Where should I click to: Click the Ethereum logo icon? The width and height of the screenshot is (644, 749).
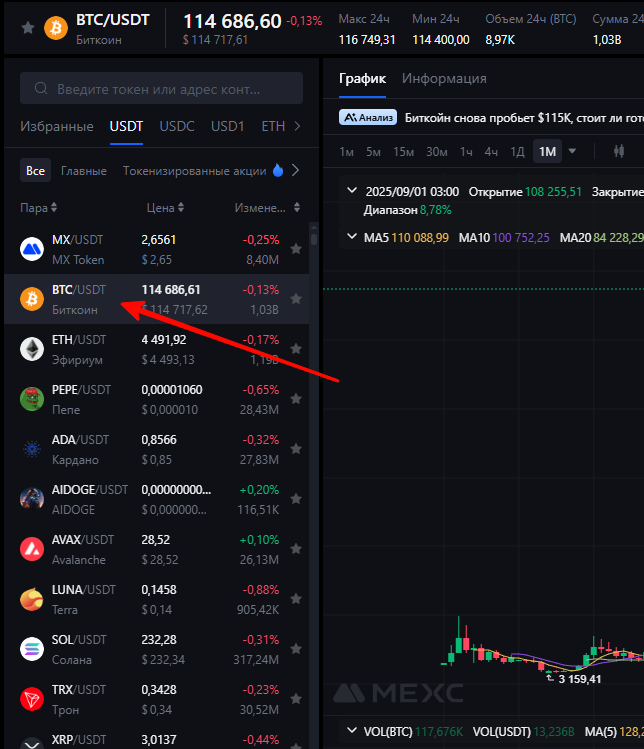coord(32,349)
